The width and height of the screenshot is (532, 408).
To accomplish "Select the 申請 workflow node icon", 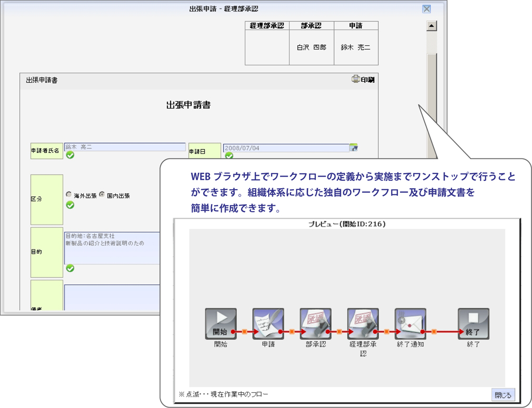I will pos(268,324).
